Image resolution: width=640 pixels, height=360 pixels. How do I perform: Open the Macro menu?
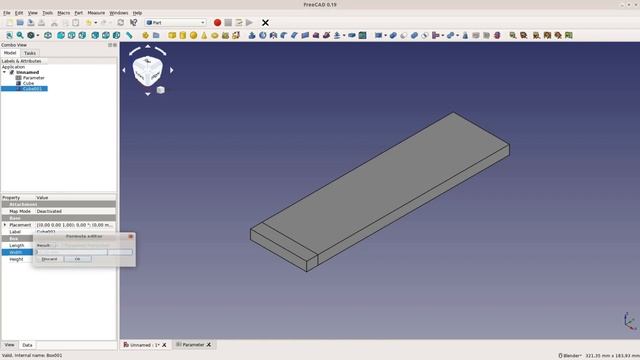[x=63, y=13]
